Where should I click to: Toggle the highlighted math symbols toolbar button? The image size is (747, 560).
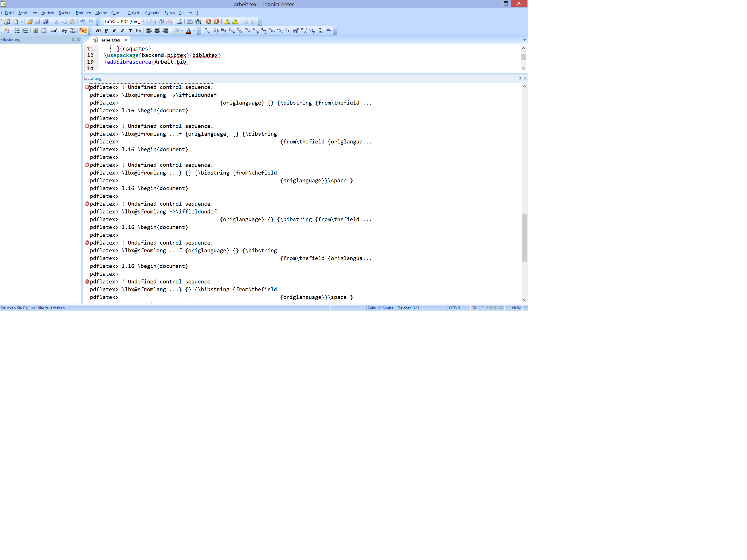pos(83,31)
